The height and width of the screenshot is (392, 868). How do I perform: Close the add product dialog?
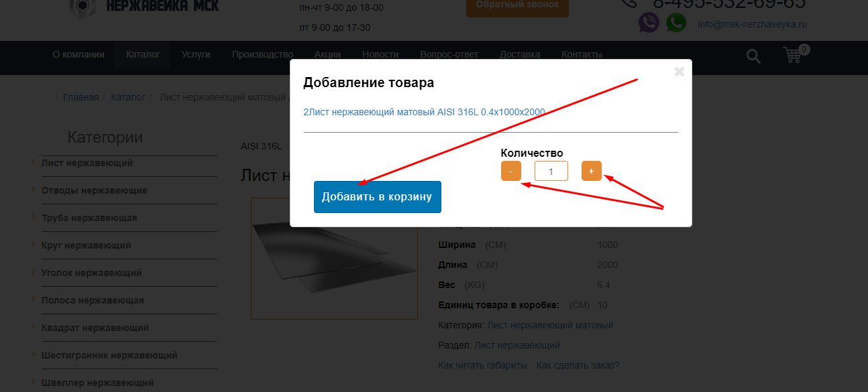pos(679,72)
